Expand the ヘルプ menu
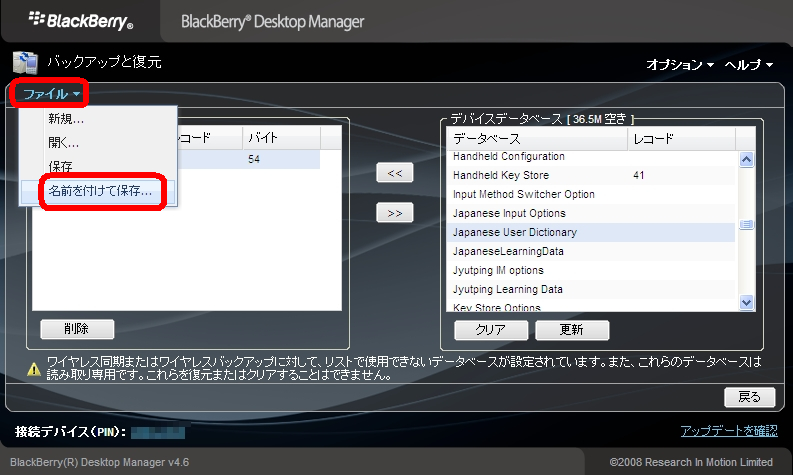Viewport: 793px width, 475px height. point(749,64)
